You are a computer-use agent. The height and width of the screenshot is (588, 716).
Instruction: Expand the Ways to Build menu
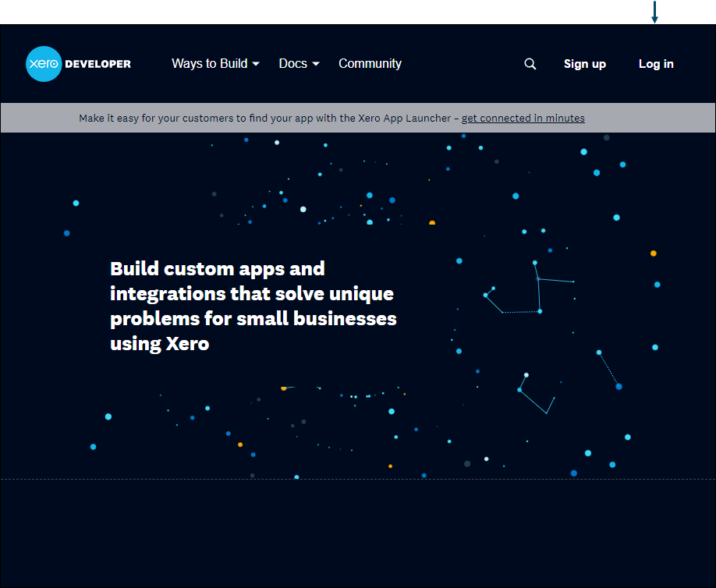pyautogui.click(x=215, y=63)
